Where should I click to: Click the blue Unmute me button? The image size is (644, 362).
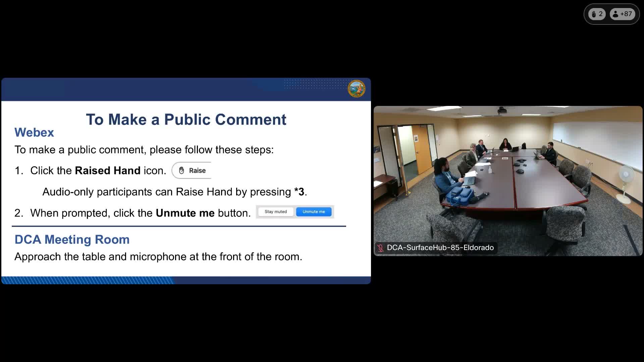tap(314, 212)
